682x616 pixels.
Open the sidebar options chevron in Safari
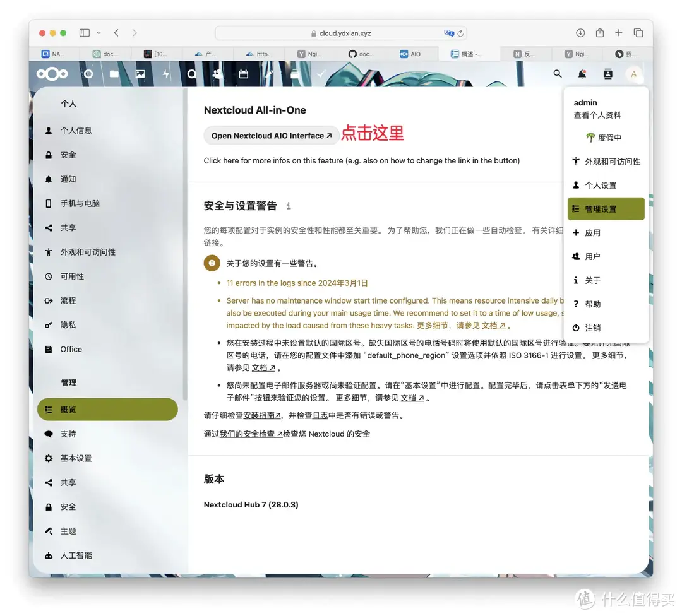pos(99,33)
